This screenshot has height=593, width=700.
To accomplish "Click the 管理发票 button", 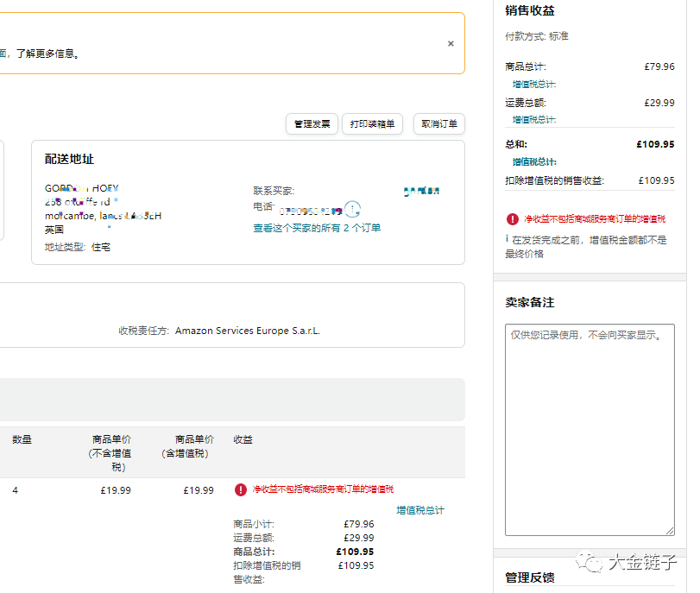I will [312, 124].
